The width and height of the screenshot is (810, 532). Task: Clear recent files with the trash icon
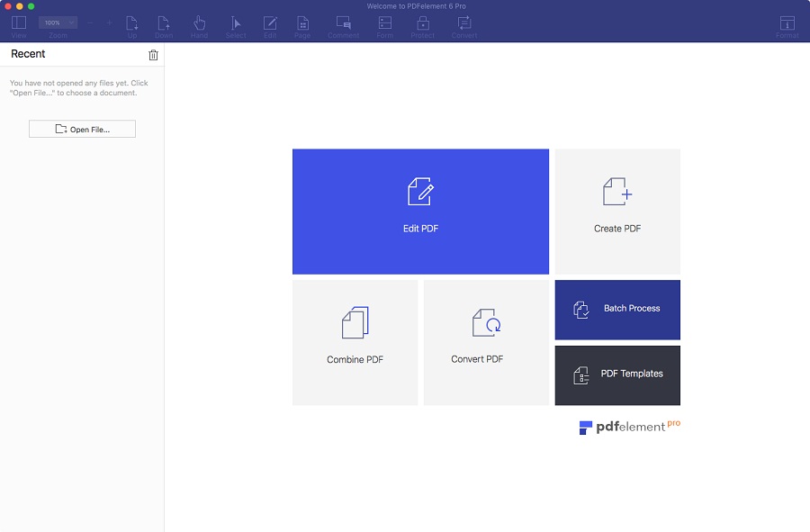click(x=153, y=54)
